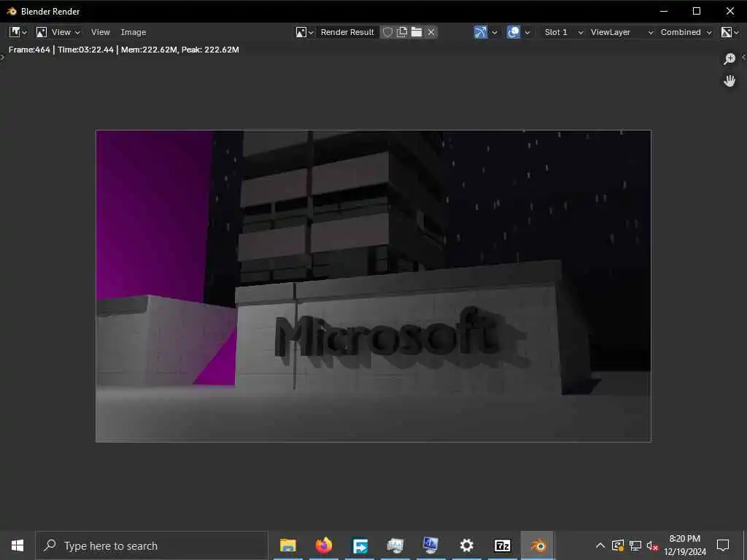Launch Firefox from the taskbar
The width and height of the screenshot is (747, 560).
point(323,545)
